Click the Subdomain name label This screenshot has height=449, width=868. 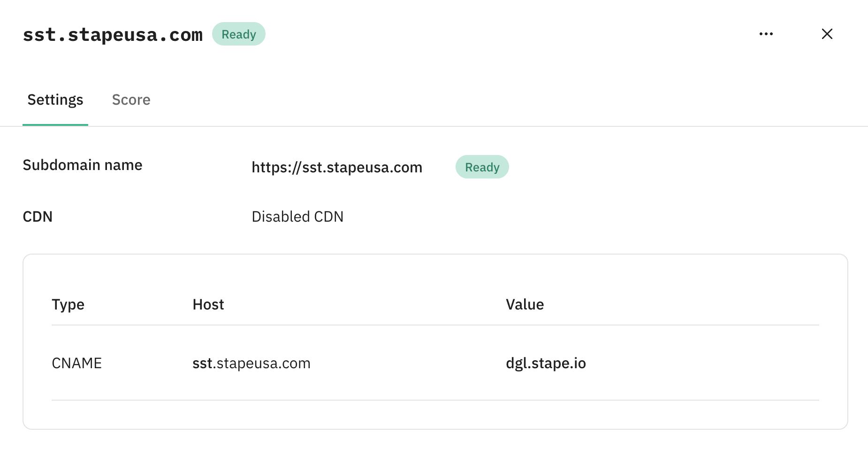pyautogui.click(x=83, y=165)
